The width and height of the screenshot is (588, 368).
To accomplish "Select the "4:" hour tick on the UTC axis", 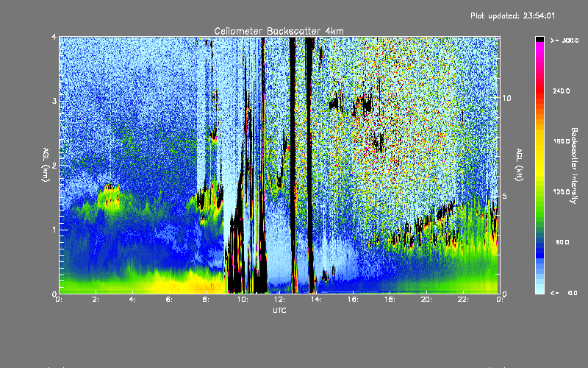I will (133, 300).
